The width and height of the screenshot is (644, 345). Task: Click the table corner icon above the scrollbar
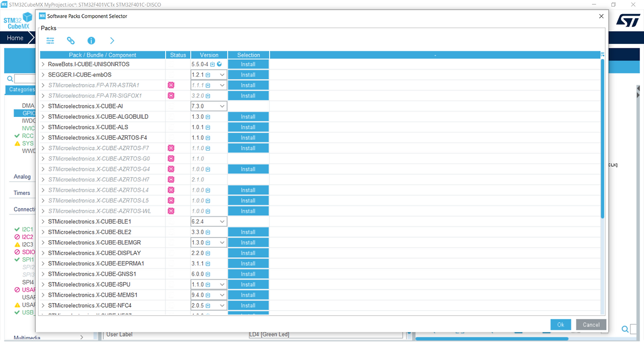pyautogui.click(x=602, y=54)
